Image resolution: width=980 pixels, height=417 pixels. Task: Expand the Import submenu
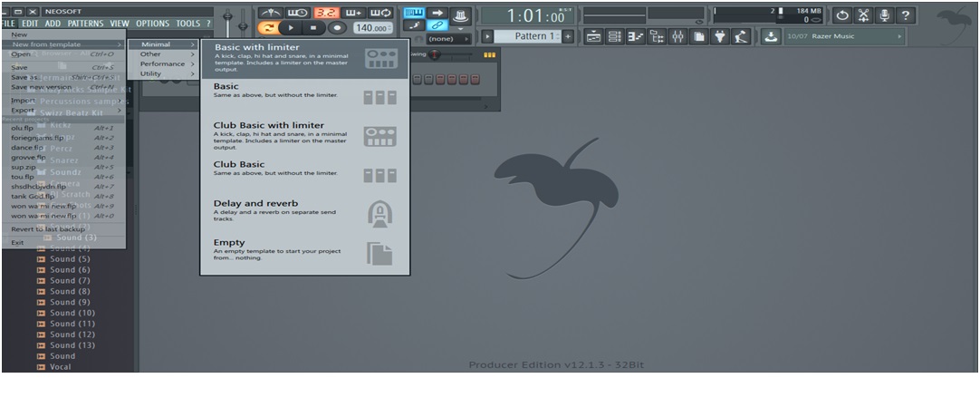click(x=63, y=100)
